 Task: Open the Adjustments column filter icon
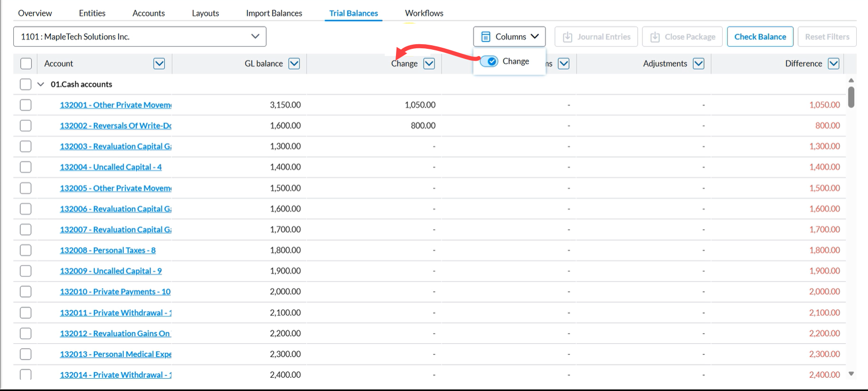click(699, 63)
